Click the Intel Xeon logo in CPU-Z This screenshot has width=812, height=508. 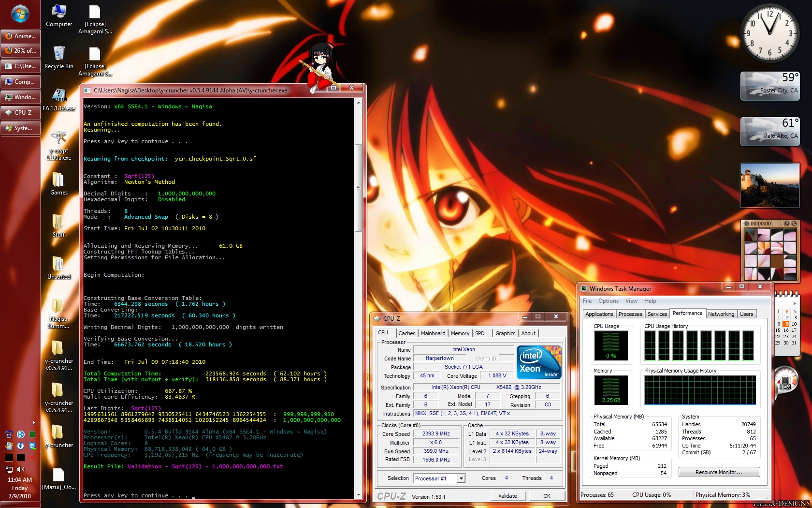pyautogui.click(x=539, y=362)
